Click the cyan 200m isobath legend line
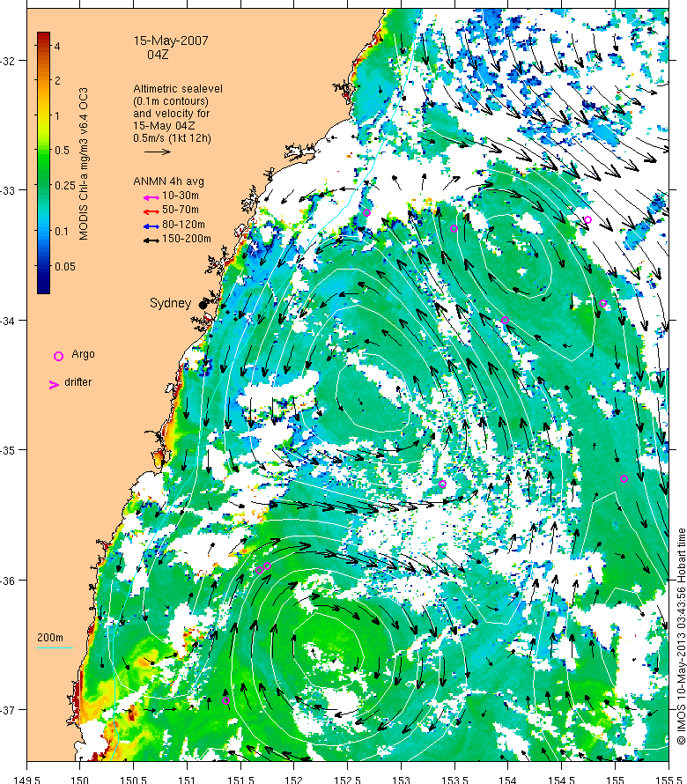The width and height of the screenshot is (687, 784). pyautogui.click(x=55, y=648)
